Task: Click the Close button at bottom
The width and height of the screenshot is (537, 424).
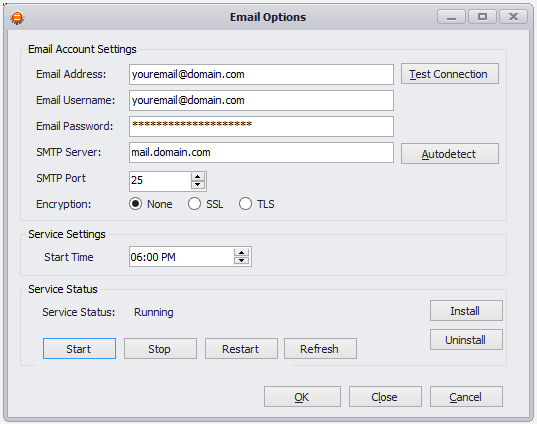Action: [385, 397]
